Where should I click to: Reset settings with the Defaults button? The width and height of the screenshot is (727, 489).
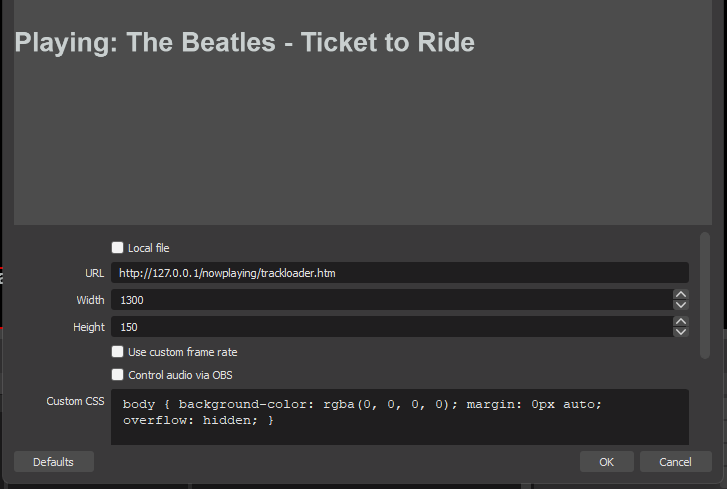point(54,462)
